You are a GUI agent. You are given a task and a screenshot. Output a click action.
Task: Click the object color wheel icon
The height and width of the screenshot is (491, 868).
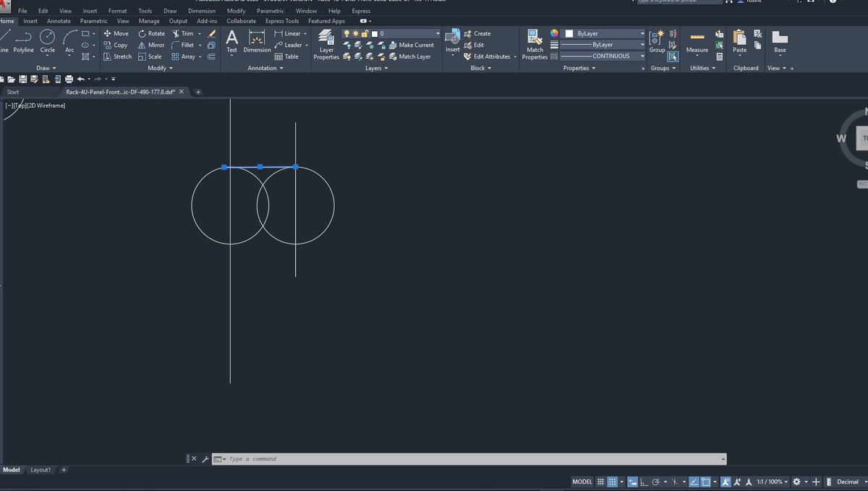point(555,33)
